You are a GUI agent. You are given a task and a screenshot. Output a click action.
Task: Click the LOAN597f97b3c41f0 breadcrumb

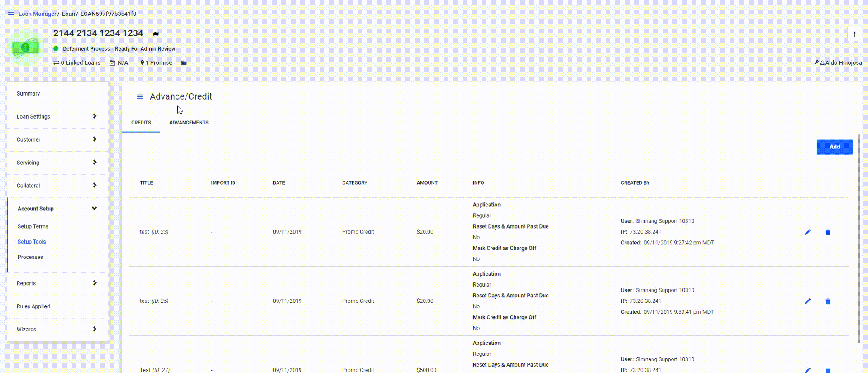108,14
